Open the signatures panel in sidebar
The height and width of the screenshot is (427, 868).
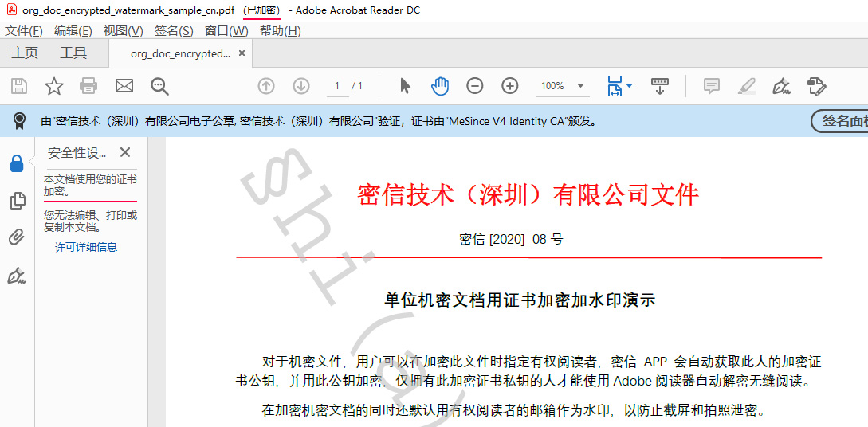click(x=18, y=275)
